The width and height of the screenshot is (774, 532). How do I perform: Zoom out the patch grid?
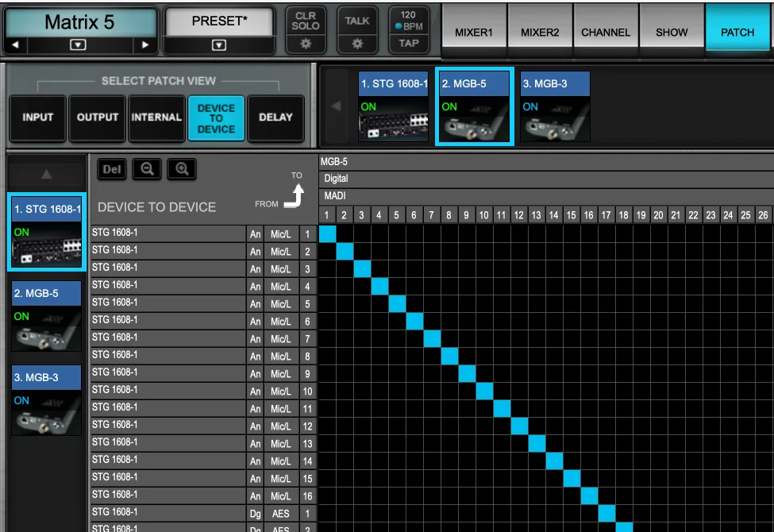pos(147,169)
